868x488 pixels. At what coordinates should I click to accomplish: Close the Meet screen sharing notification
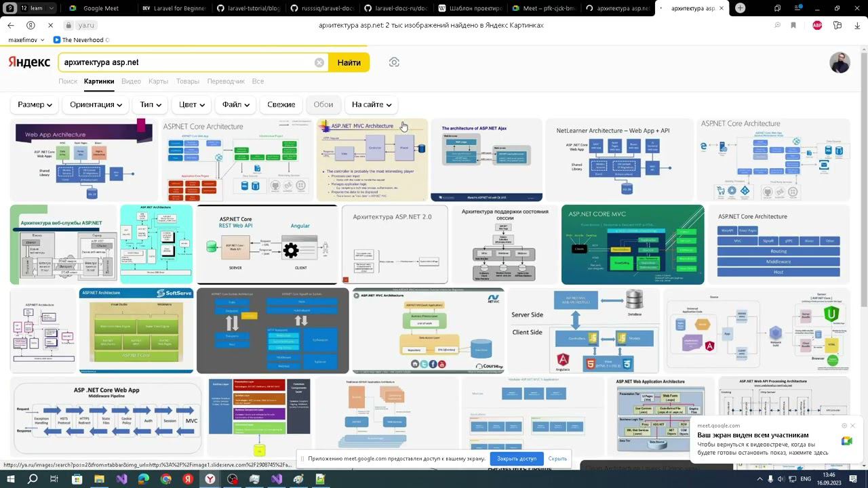coord(852,426)
